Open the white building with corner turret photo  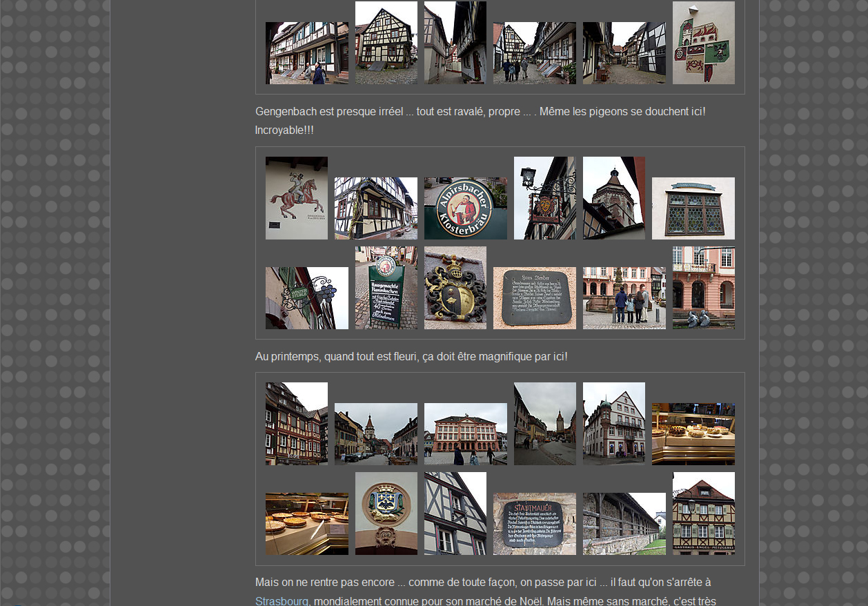(613, 424)
